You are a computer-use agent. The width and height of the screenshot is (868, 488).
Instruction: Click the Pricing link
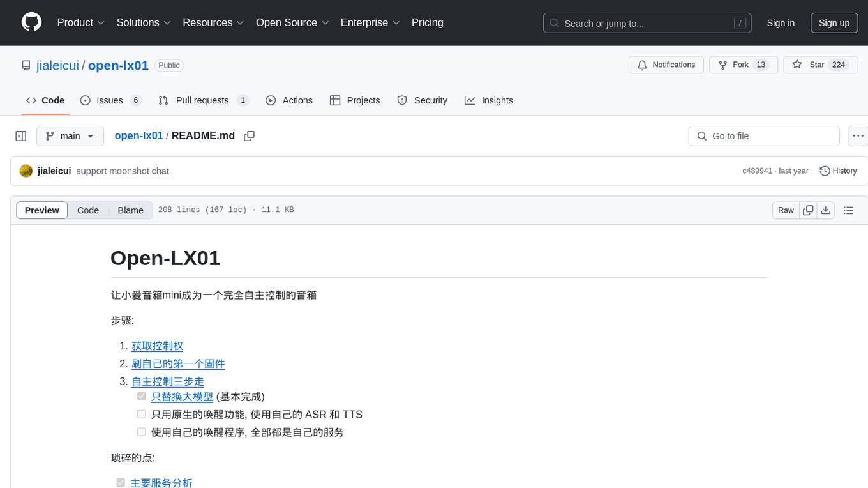click(x=428, y=22)
